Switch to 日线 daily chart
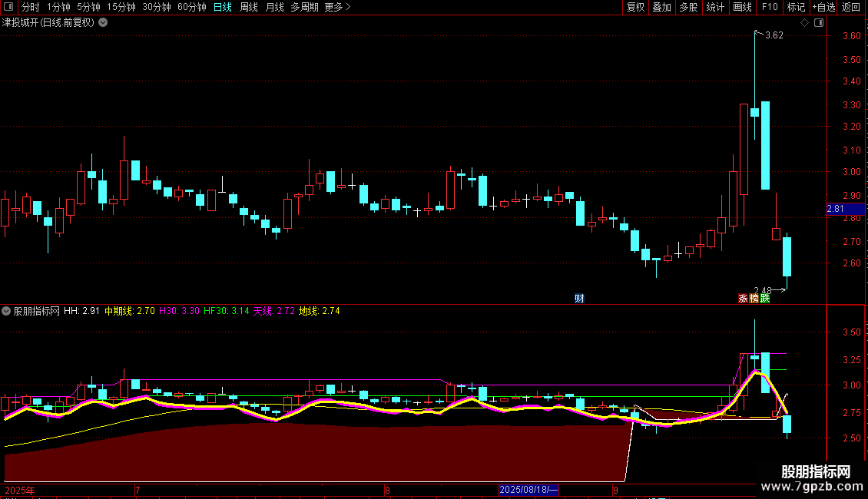The width and height of the screenshot is (868, 499). [223, 7]
